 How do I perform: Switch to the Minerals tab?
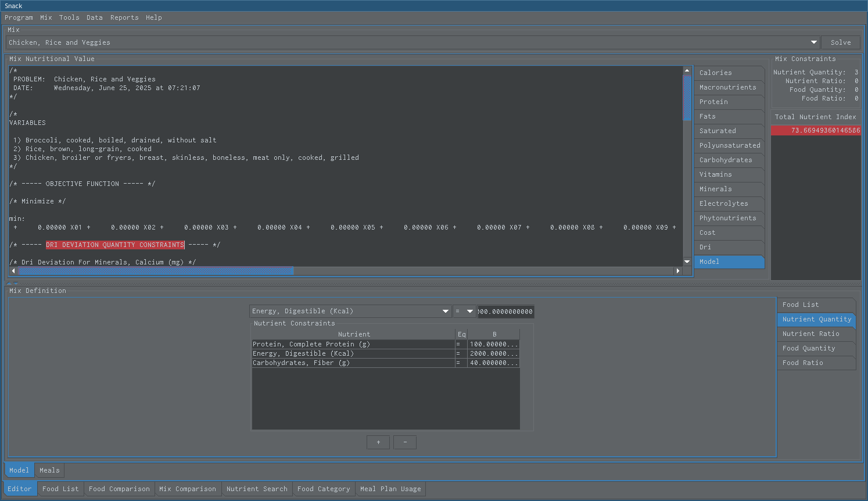pos(729,189)
